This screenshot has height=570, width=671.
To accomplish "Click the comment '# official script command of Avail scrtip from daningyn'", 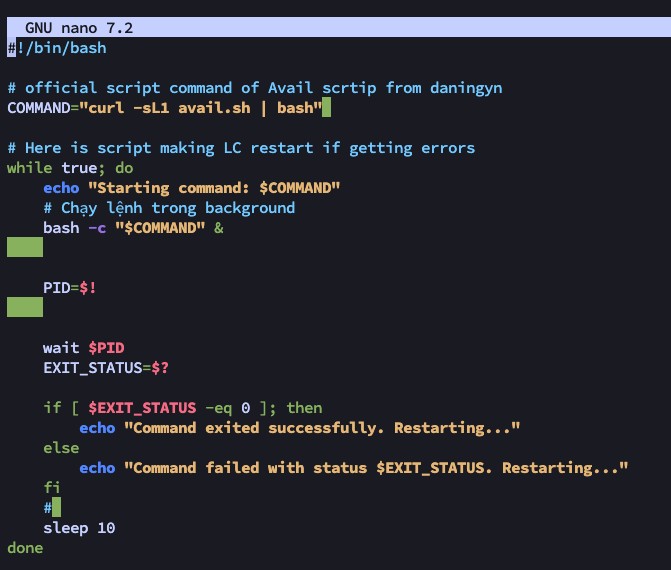I will (255, 88).
